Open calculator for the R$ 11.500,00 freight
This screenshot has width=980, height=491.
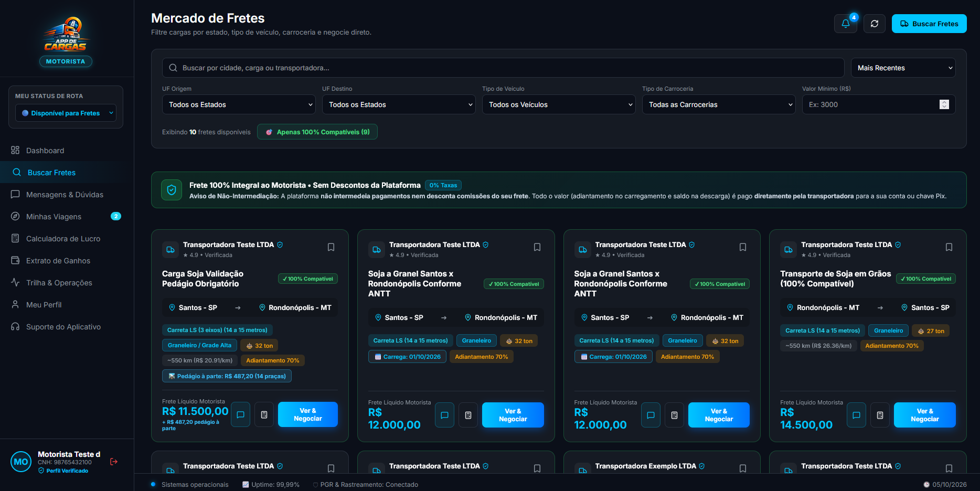(x=264, y=414)
